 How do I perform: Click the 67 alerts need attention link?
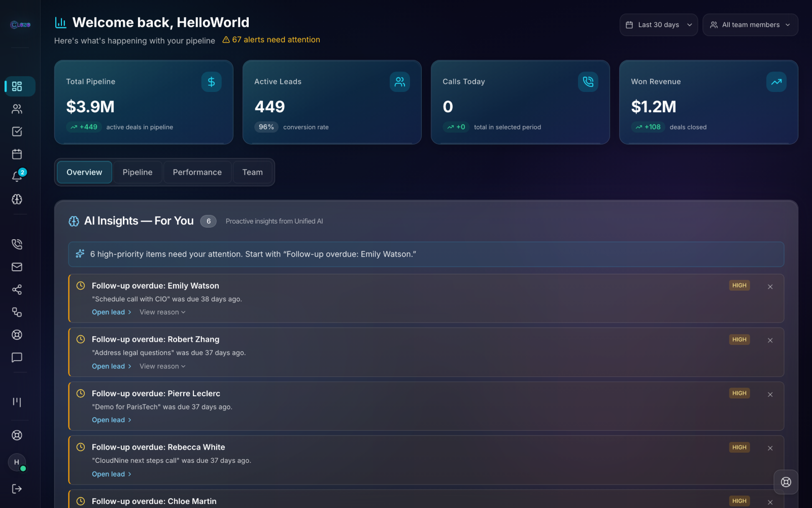[271, 40]
